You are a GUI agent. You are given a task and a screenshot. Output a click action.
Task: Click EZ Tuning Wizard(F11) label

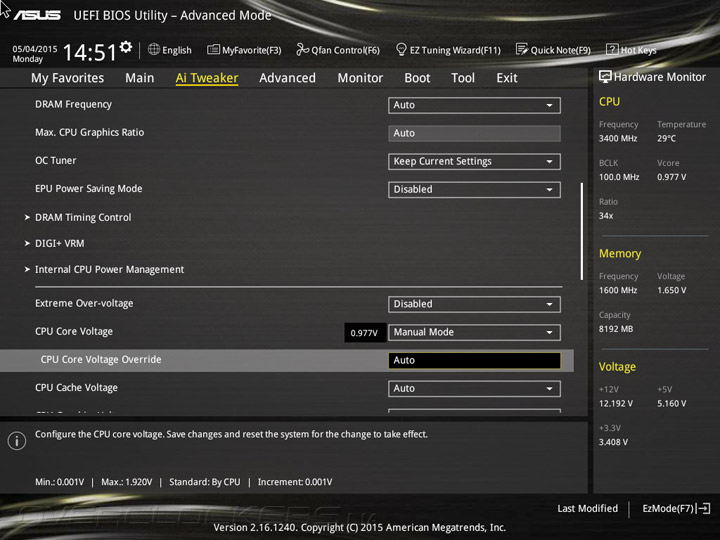(x=455, y=50)
